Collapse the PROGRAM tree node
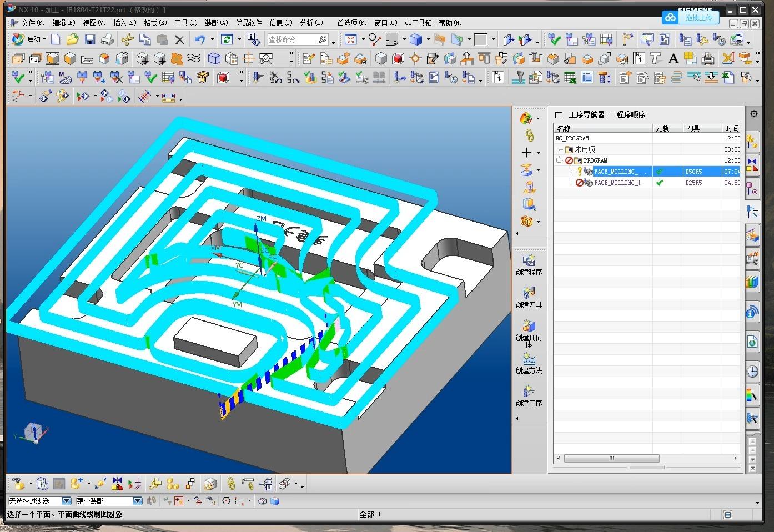This screenshot has height=532, width=774. coord(559,160)
